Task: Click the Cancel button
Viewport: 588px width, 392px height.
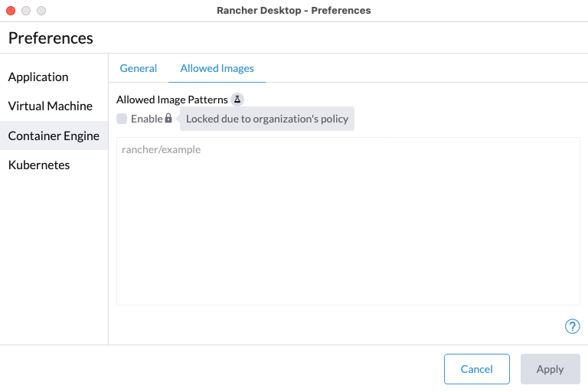Action: point(477,369)
